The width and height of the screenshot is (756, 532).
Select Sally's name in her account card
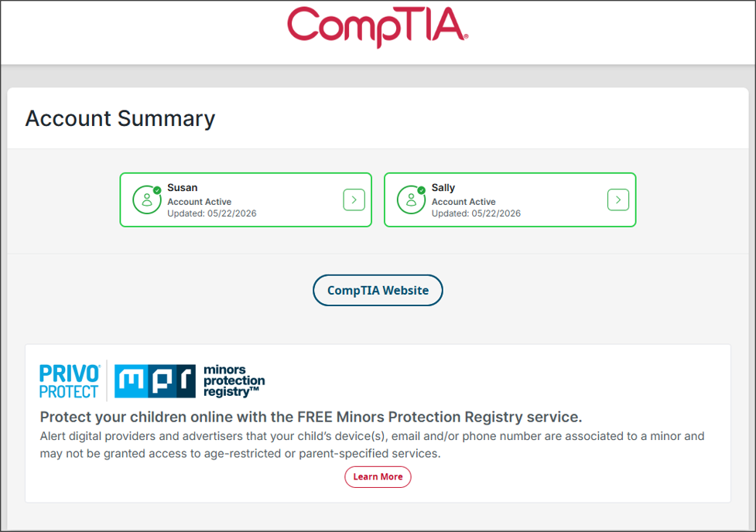[x=443, y=187]
